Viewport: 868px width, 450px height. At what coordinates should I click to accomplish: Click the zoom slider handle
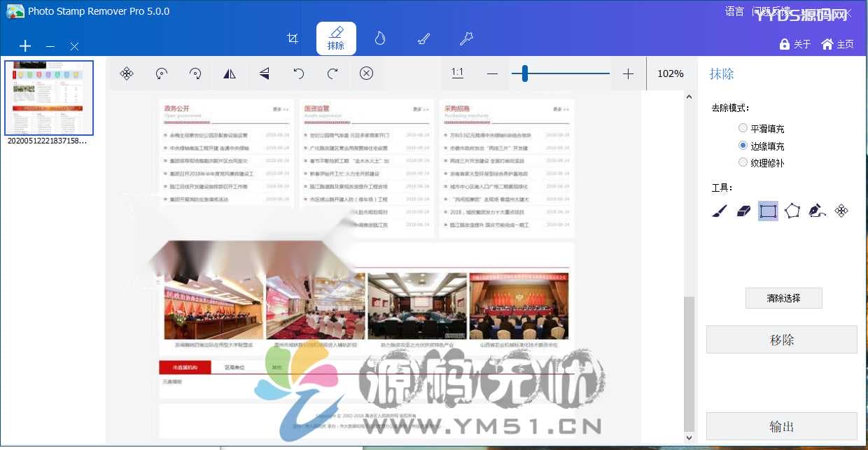click(x=524, y=73)
